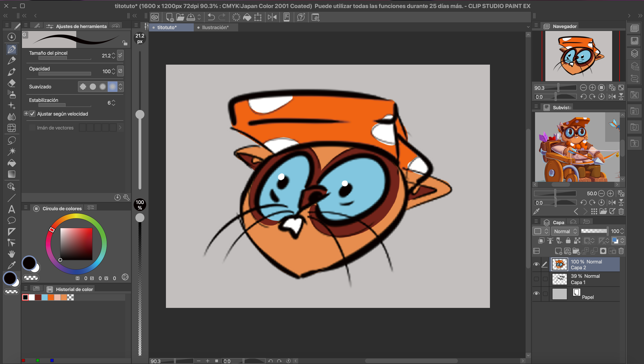This screenshot has width=644, height=364.
Task: Click Navegador reset rotation icon
Action: pos(601,96)
